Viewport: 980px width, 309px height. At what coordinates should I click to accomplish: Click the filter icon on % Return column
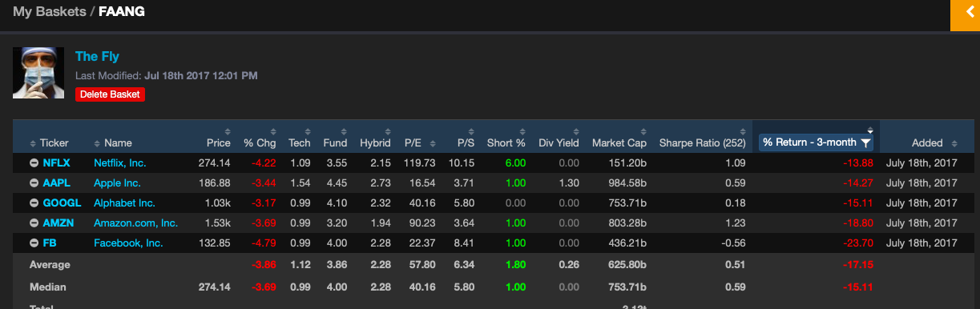tap(865, 142)
